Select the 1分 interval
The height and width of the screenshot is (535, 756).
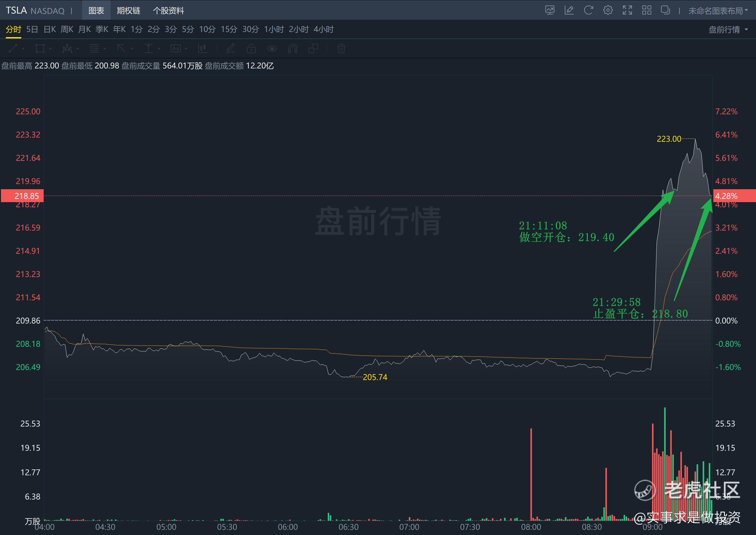[x=136, y=29]
